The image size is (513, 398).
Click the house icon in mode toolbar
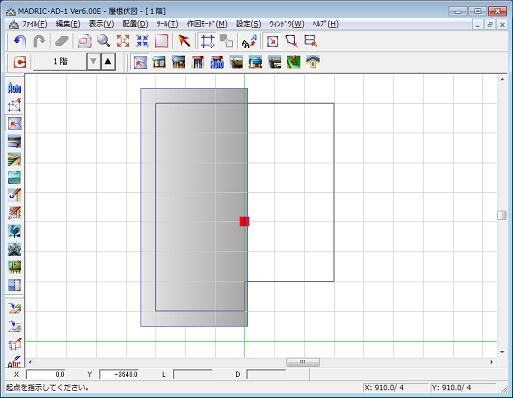point(313,62)
